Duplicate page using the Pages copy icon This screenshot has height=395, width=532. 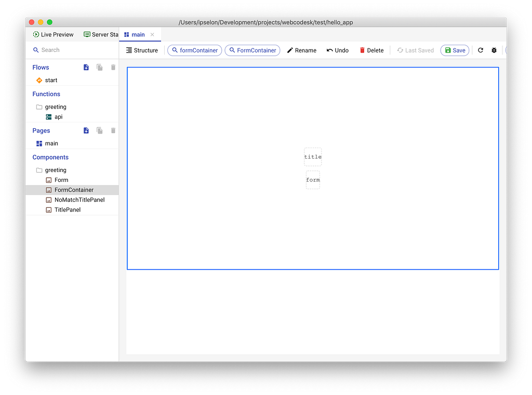tap(99, 130)
